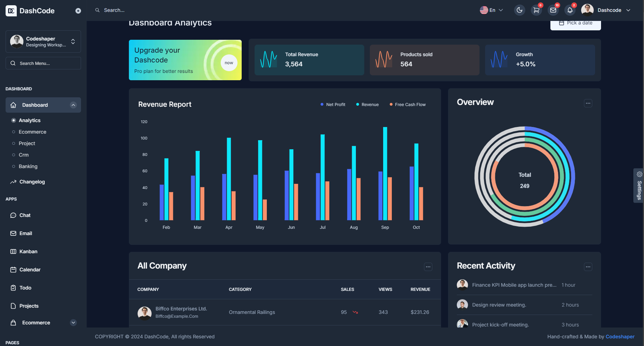Open the Calendar app

30,270
